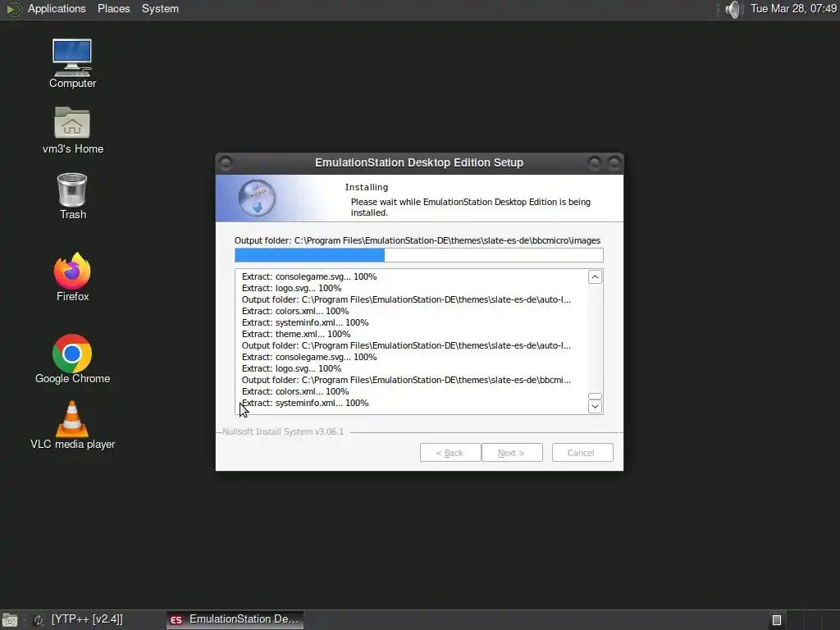Click the 'Installing' header text

367,187
